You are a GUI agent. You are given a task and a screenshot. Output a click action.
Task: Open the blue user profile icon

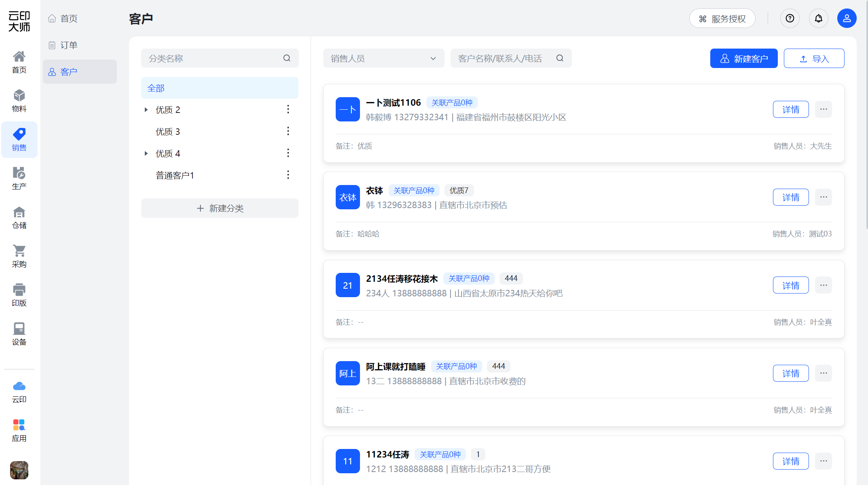coord(847,18)
